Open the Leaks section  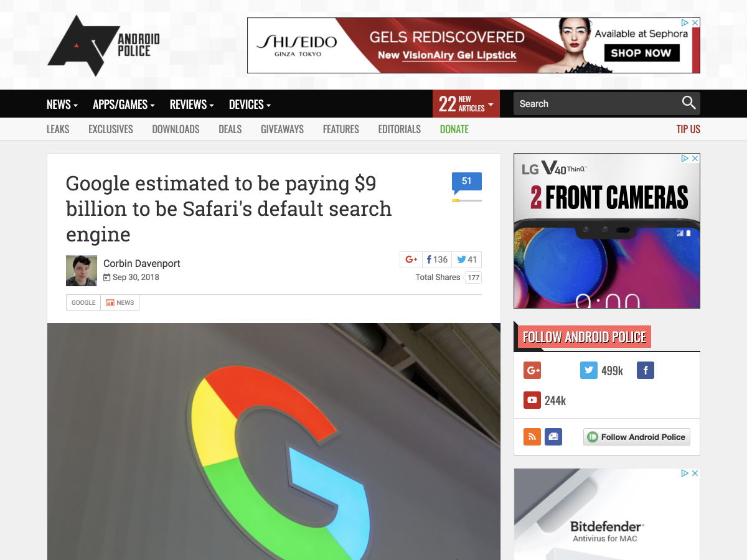[58, 129]
